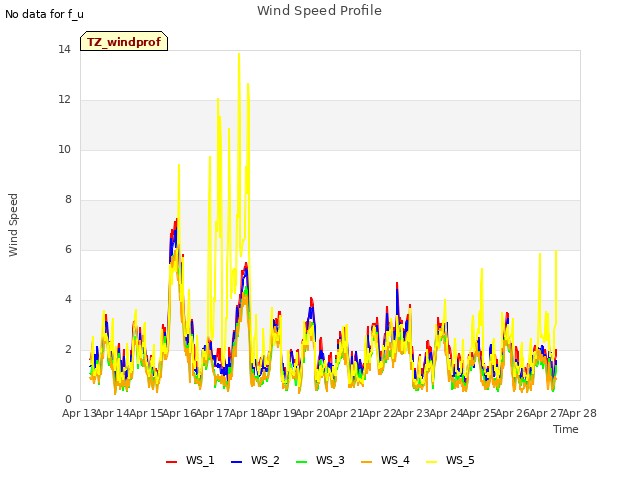Viewport: 640px width, 480px height.
Task: Click the 'Apr 22' x-axis tick label
Action: (379, 413)
